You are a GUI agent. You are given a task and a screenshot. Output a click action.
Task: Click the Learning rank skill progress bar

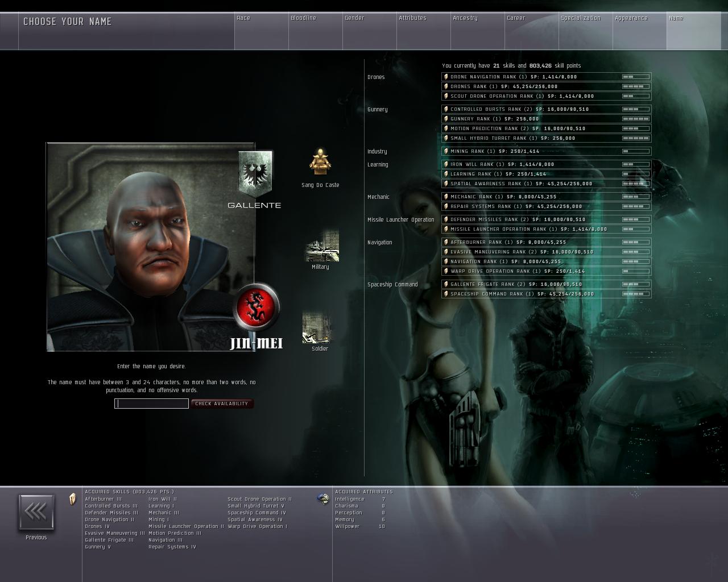click(636, 174)
